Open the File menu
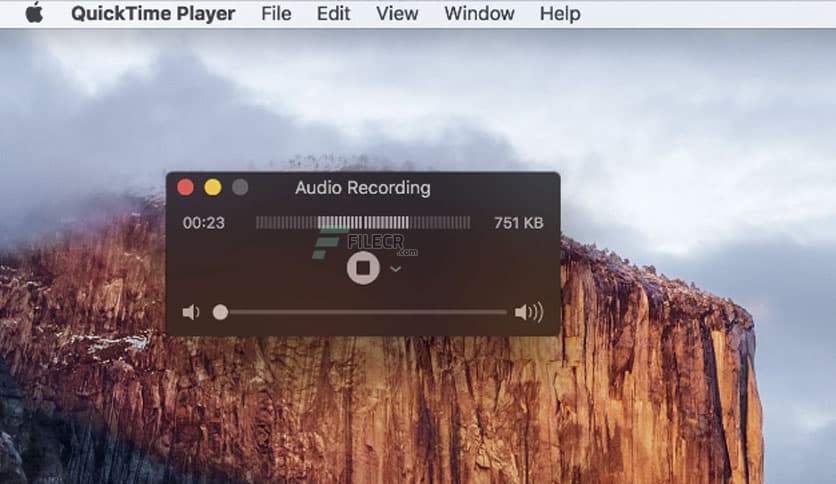 [276, 13]
